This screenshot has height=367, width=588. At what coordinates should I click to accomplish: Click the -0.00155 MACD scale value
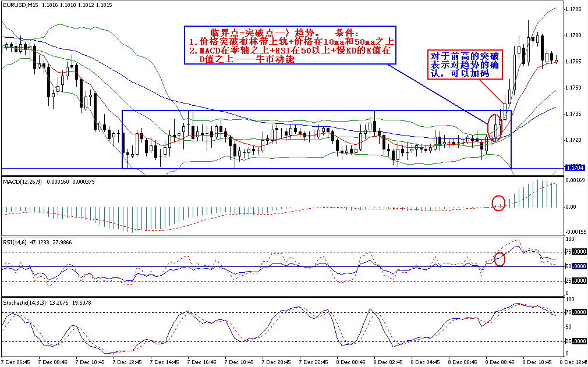(x=575, y=232)
